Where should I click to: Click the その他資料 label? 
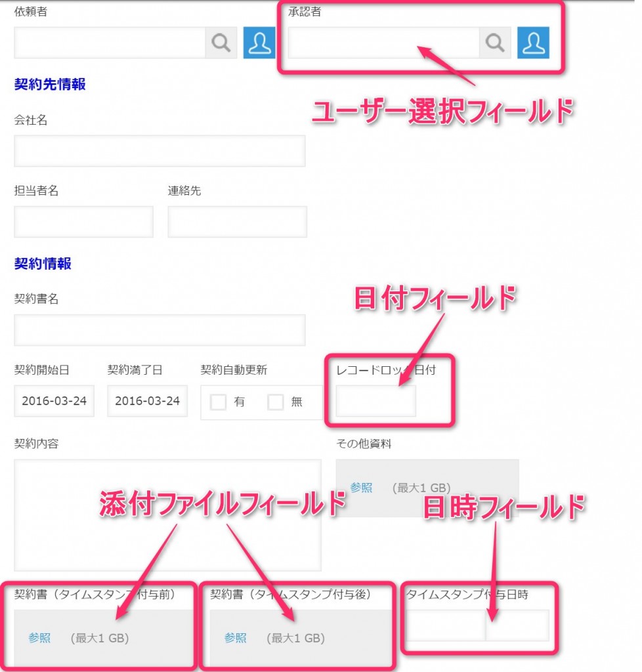click(x=364, y=444)
